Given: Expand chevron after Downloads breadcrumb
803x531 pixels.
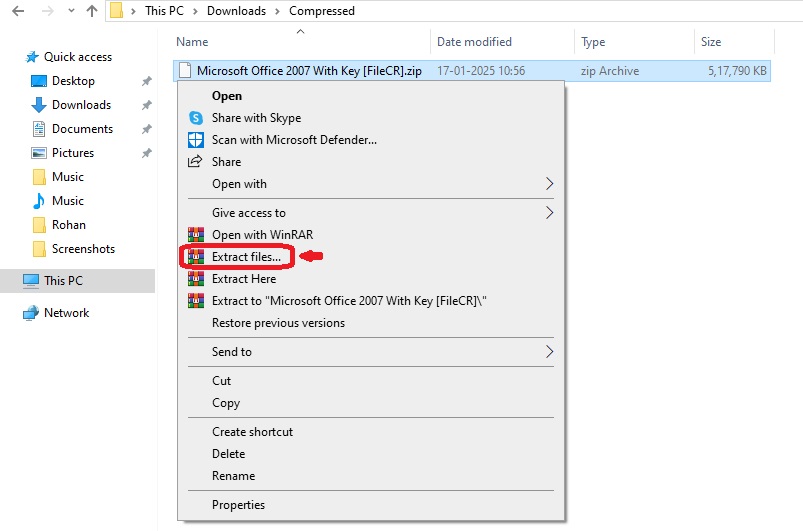Looking at the screenshot, I should pos(277,11).
